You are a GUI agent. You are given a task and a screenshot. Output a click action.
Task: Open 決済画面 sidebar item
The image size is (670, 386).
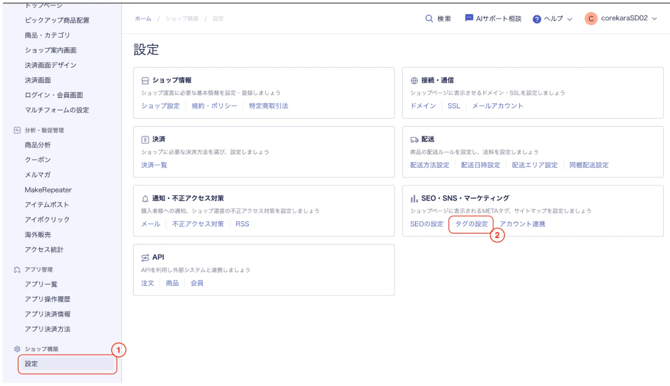tap(38, 80)
